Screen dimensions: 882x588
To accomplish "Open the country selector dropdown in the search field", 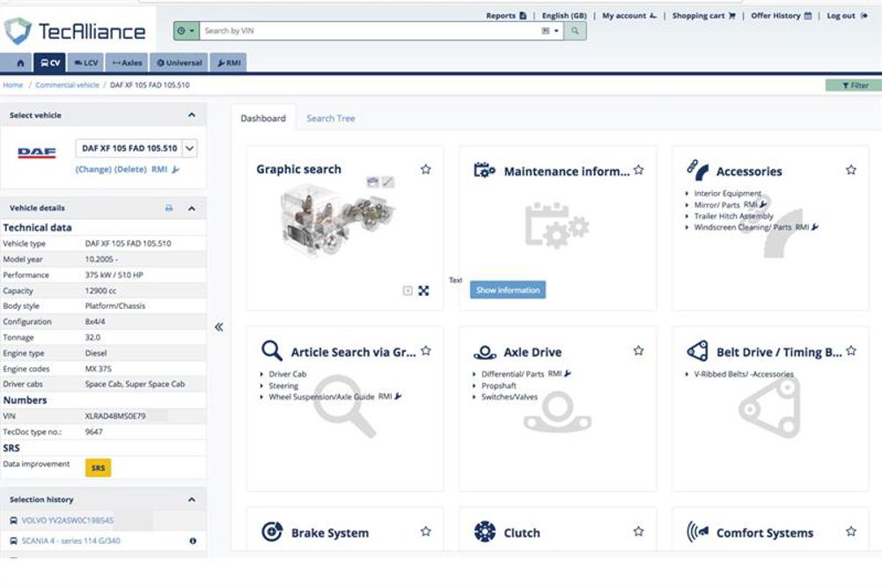I will pos(550,31).
